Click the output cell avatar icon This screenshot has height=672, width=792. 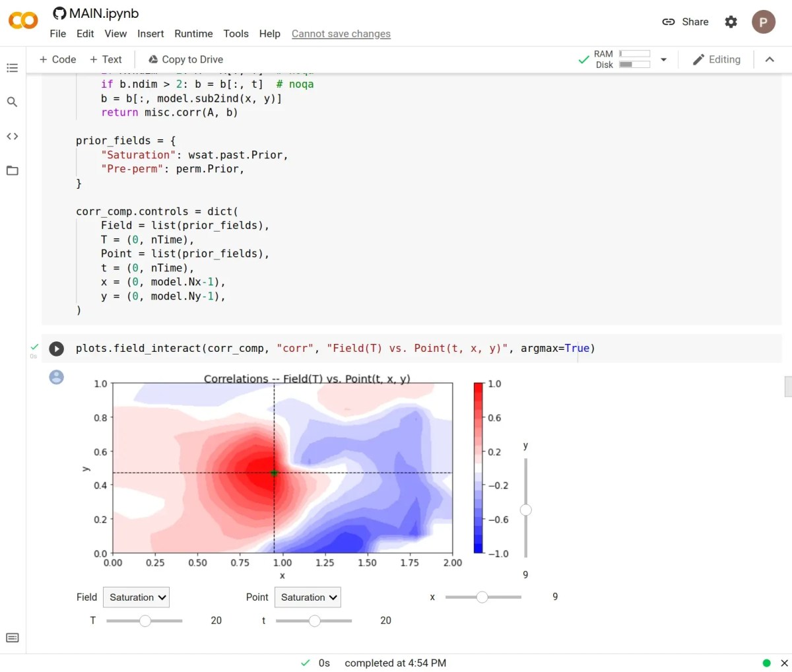click(57, 377)
